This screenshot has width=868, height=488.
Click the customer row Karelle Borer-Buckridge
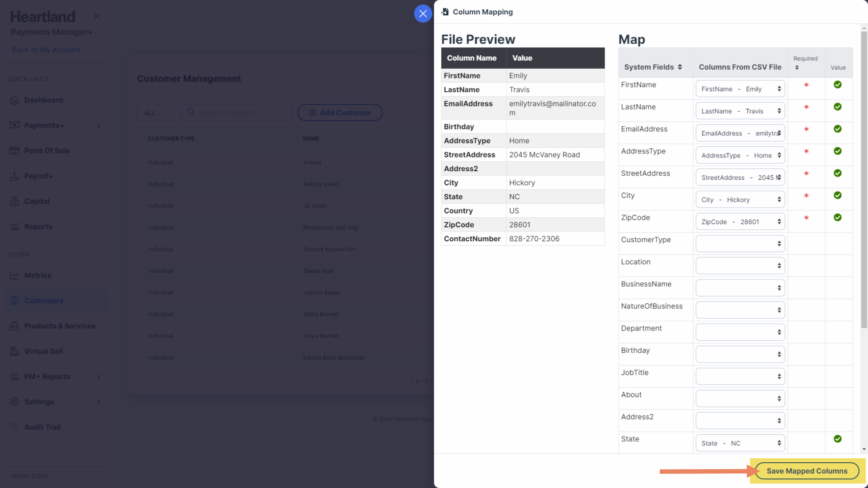(x=285, y=358)
